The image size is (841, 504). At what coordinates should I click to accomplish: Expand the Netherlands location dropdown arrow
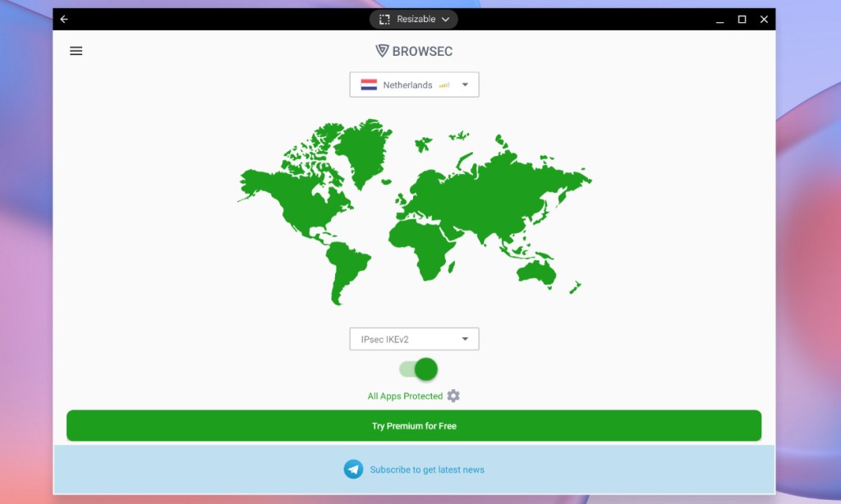(465, 85)
